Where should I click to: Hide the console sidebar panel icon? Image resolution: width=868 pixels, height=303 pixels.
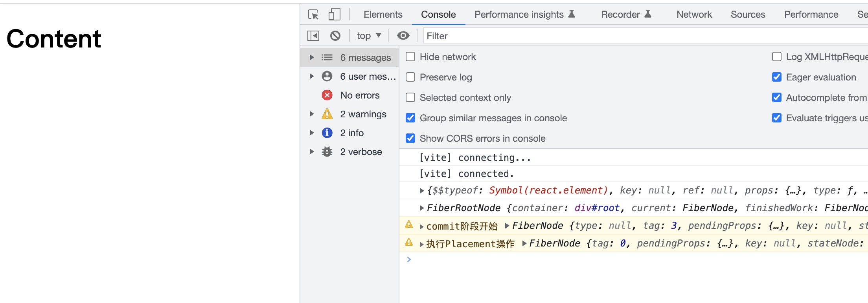click(313, 36)
